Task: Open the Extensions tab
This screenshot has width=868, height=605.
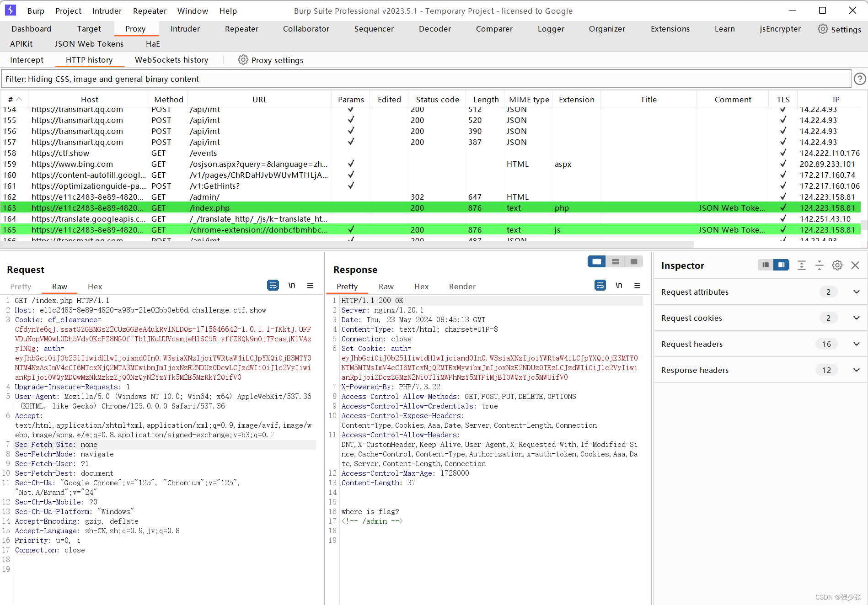Action: [670, 29]
